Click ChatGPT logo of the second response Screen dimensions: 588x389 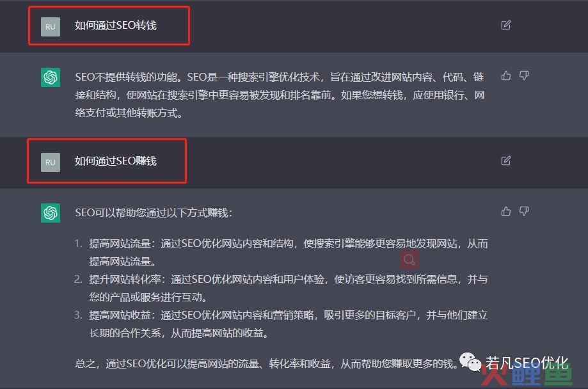(x=51, y=213)
